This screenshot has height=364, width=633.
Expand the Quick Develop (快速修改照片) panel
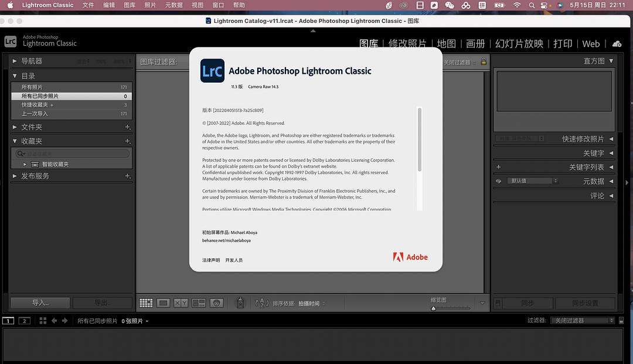(611, 139)
